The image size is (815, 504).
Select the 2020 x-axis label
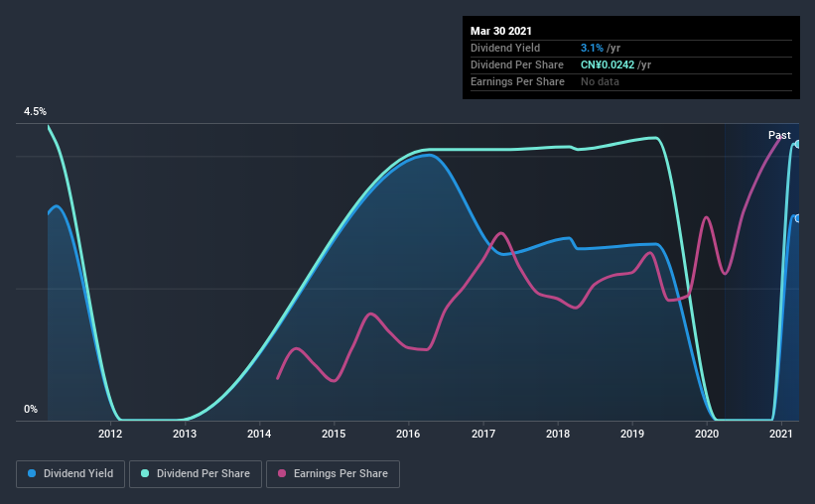click(x=707, y=434)
